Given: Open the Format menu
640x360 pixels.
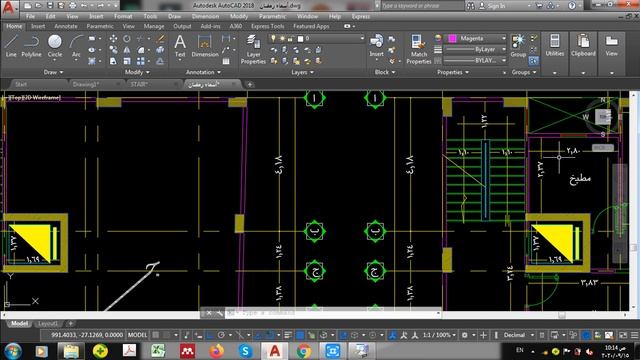Looking at the screenshot, I should click(123, 16).
